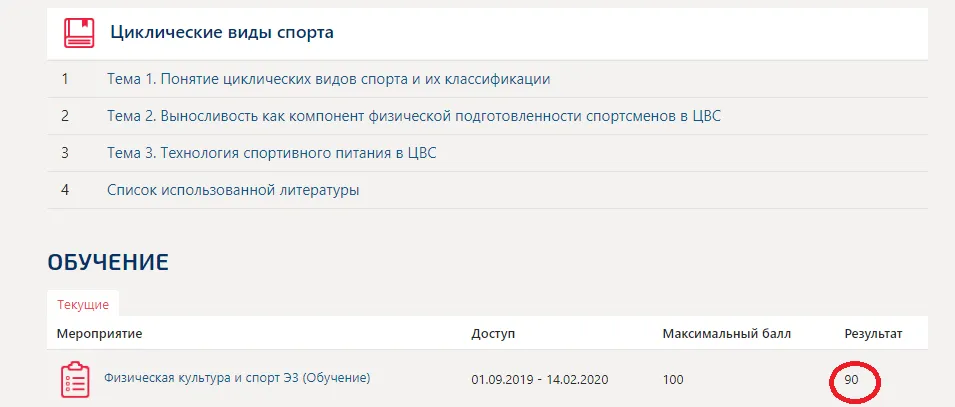Click the Циклические виды спорта title
The height and width of the screenshot is (407, 955).
click(221, 33)
